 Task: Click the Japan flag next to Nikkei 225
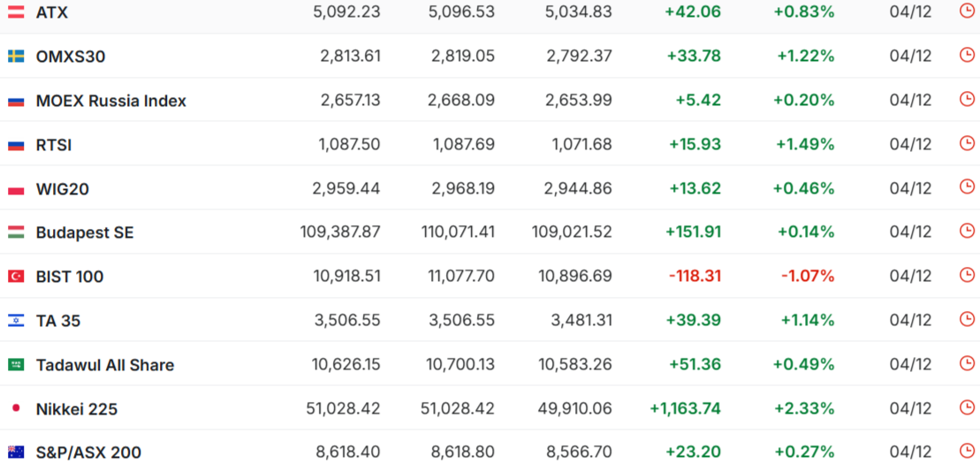16,409
